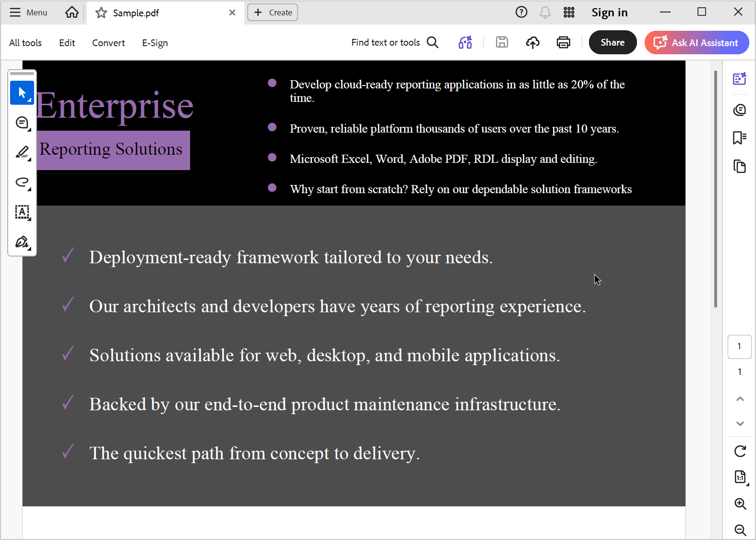Click 'Our architects and developers' line
Image resolution: width=756 pixels, height=540 pixels.
337,307
